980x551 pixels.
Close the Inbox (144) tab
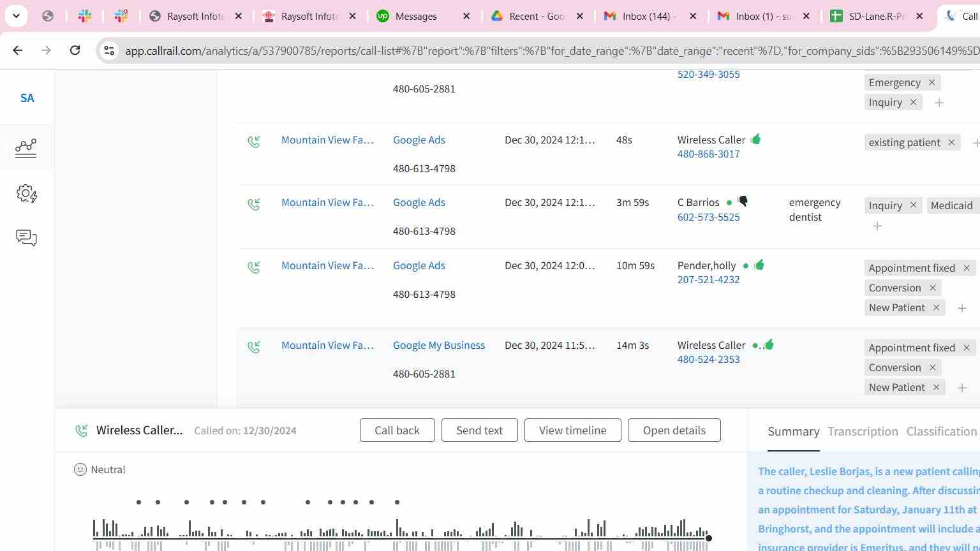pyautogui.click(x=693, y=16)
